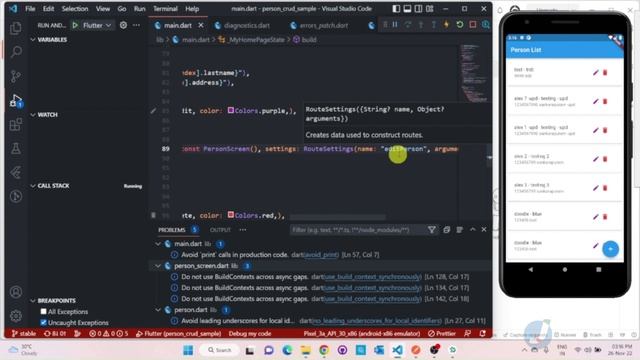Screen dimensions: 640x360
Task: Pause the debug session
Action: point(395,25)
